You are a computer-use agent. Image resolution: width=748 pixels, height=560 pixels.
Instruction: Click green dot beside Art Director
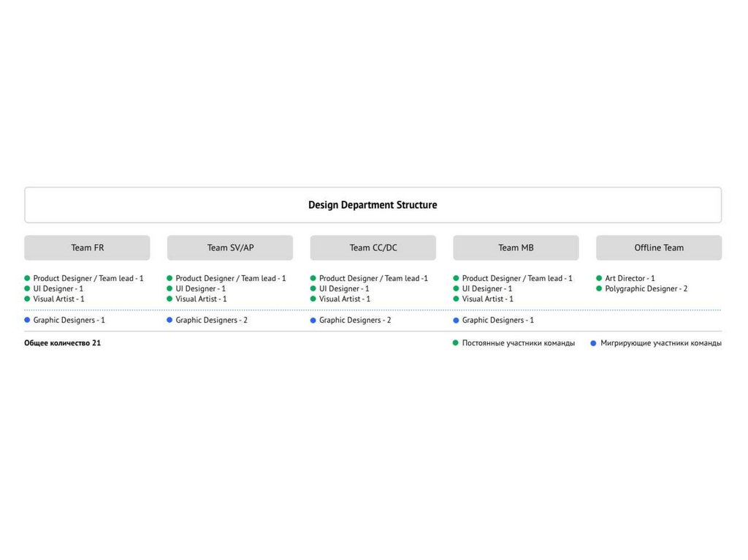pos(599,278)
